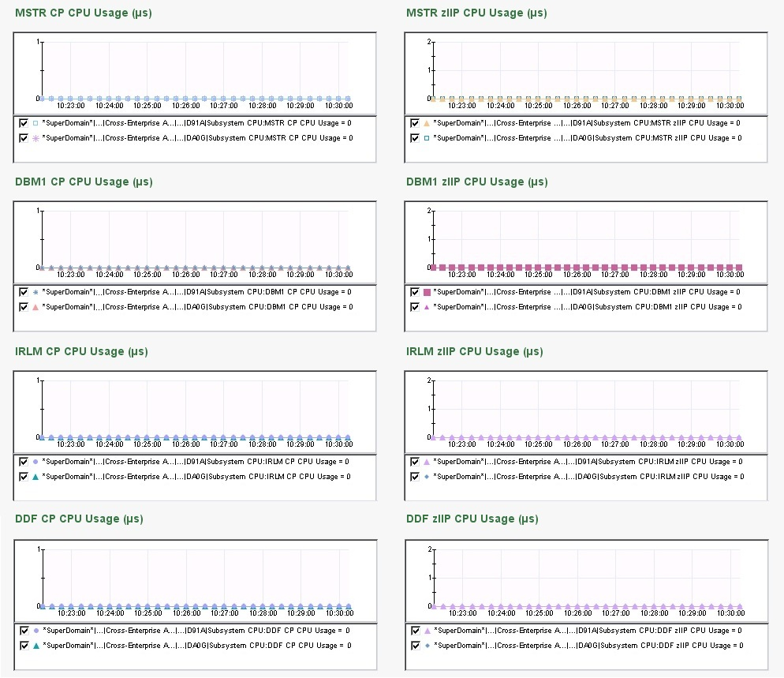Click the DBM1 zIIP chart plot area
784x678 pixels.
click(587, 239)
